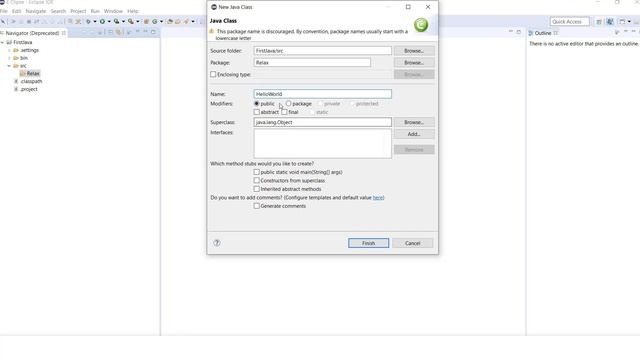This screenshot has height=360, width=640.
Task: Maximize the editor area
Action: pyautogui.click(x=519, y=32)
